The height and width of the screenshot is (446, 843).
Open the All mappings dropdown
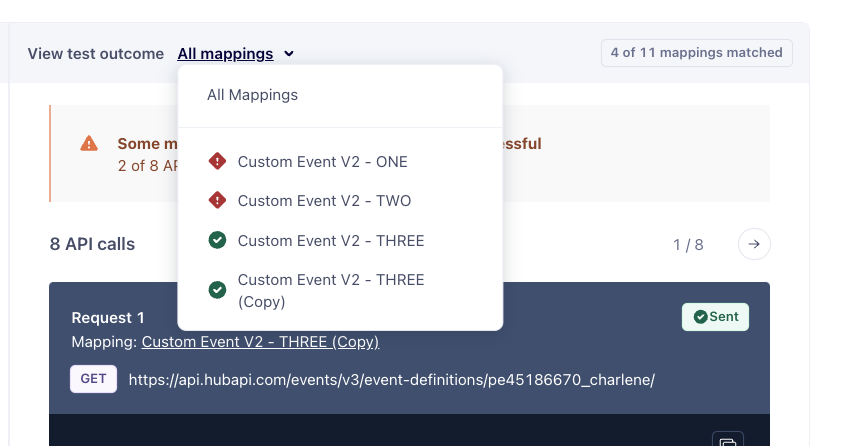pyautogui.click(x=225, y=54)
